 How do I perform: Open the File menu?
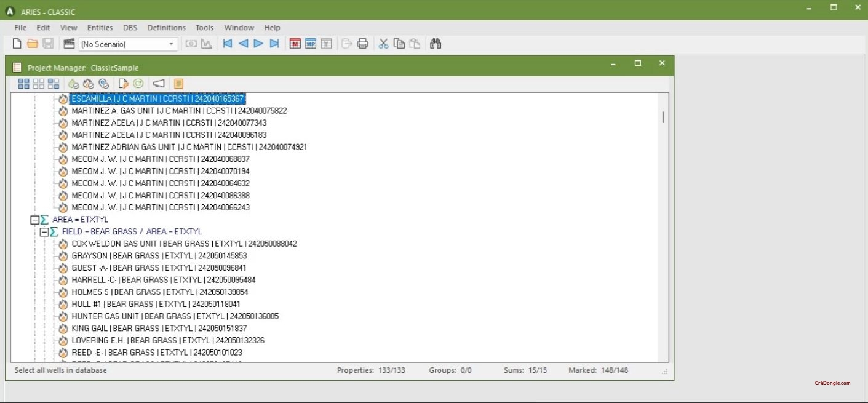[20, 28]
